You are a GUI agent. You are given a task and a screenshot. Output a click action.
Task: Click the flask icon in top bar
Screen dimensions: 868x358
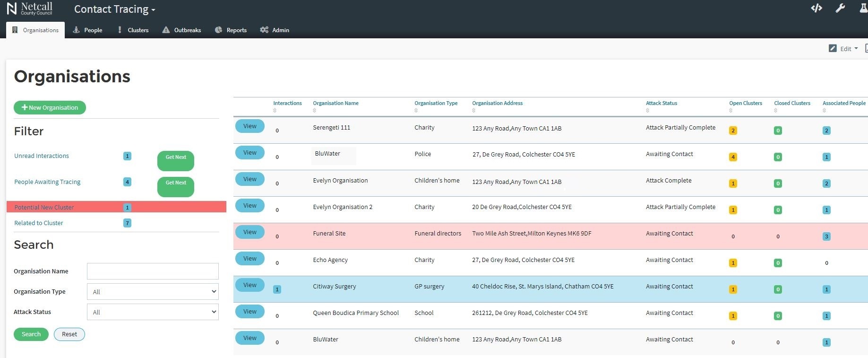[863, 8]
